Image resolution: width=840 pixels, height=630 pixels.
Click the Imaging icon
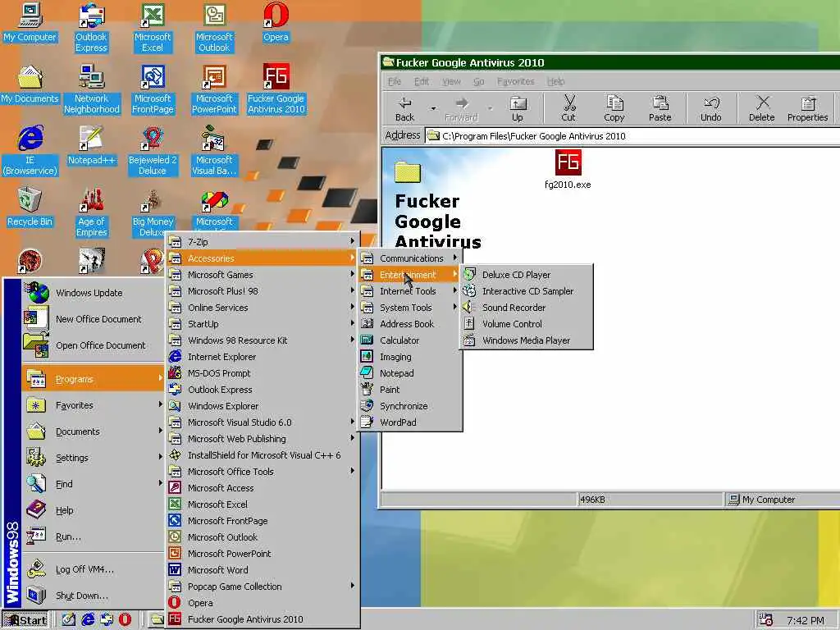click(x=367, y=357)
